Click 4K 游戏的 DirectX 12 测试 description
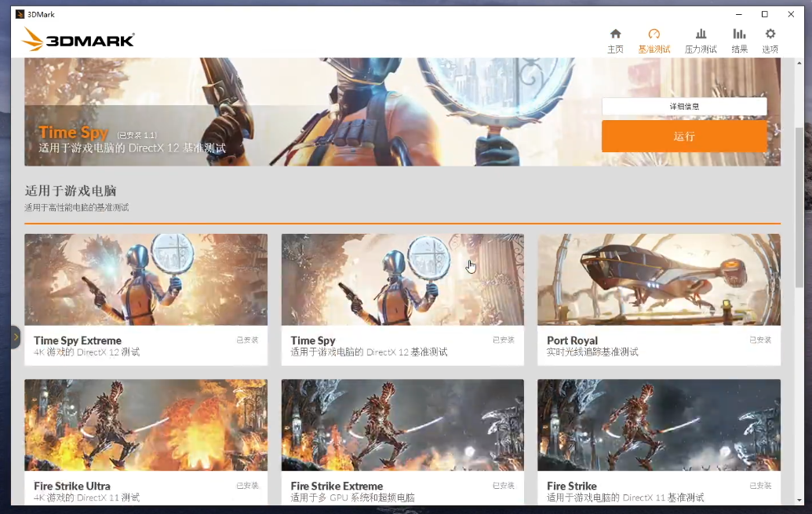The width and height of the screenshot is (812, 514). [x=86, y=352]
